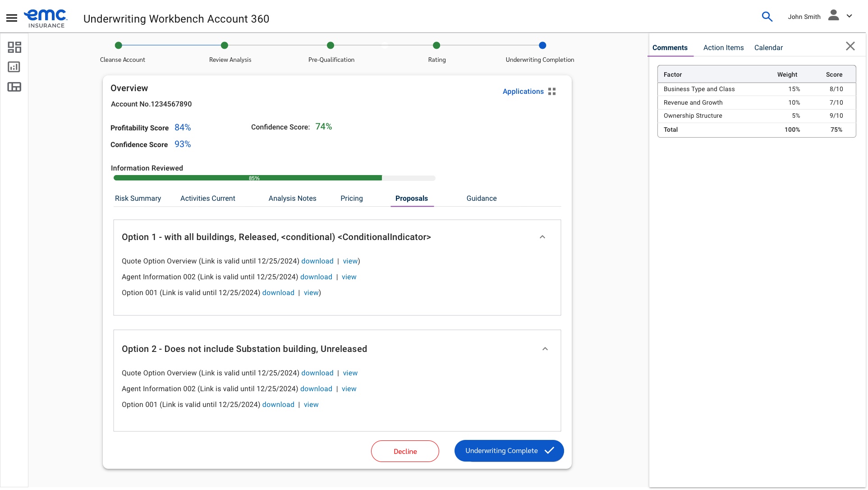Open the dashboard icon in left sidebar
Screen dimensions: 868x490
tap(14, 47)
